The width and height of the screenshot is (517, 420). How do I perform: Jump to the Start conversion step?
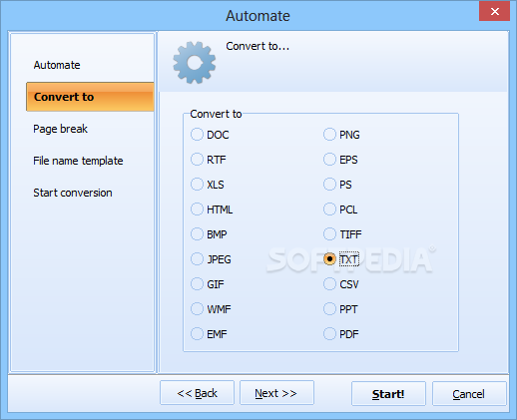[73, 193]
